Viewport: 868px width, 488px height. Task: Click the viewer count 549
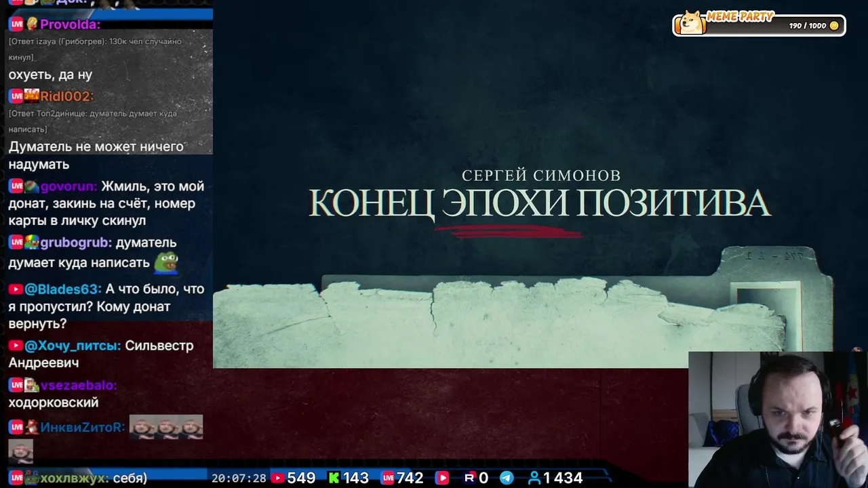tap(301, 479)
